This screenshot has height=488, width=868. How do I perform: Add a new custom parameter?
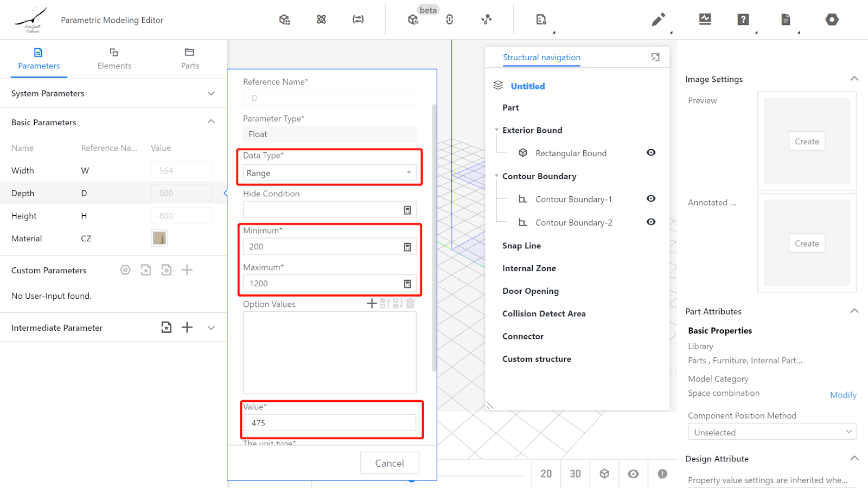coord(187,270)
